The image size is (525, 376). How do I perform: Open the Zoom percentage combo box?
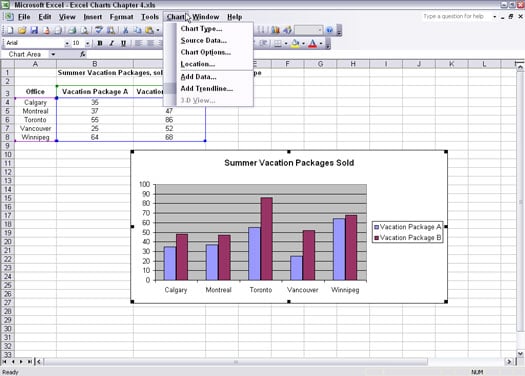308,30
